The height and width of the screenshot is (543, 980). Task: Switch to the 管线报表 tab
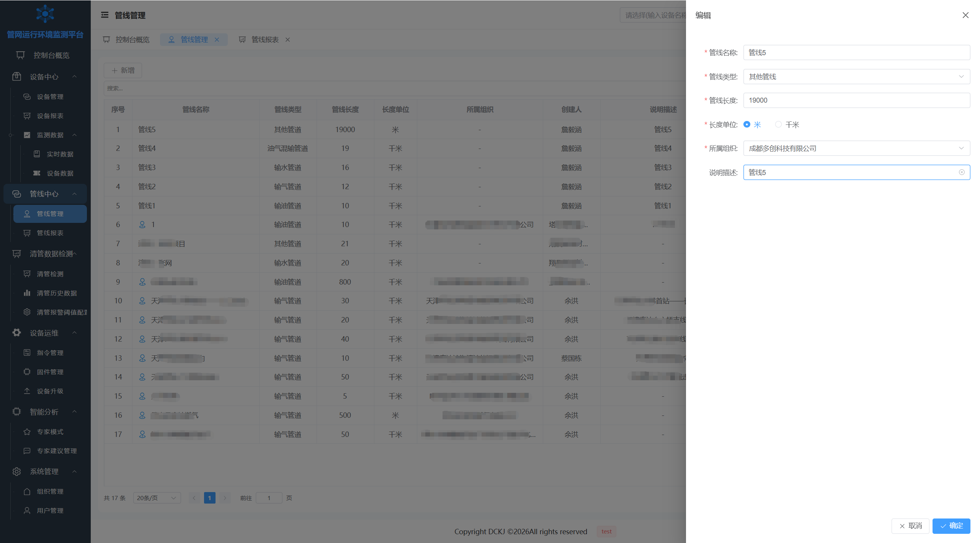[x=259, y=39]
